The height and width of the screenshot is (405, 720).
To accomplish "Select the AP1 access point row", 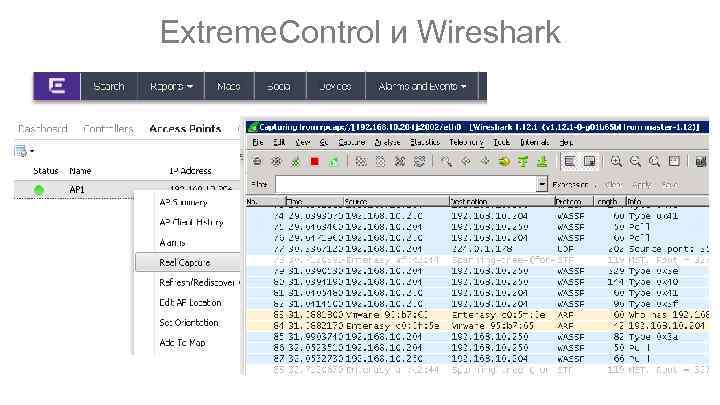I will point(127,189).
